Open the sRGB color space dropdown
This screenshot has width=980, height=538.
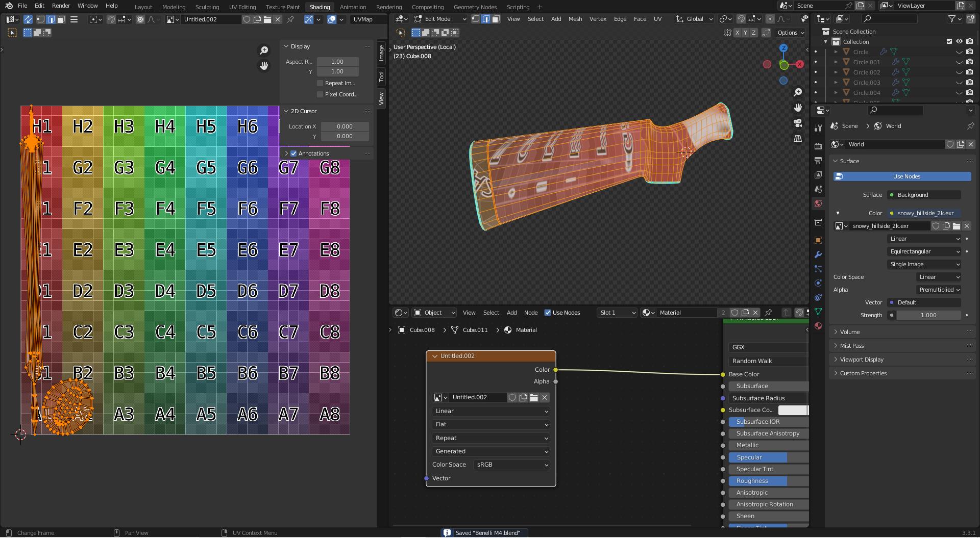(x=511, y=465)
